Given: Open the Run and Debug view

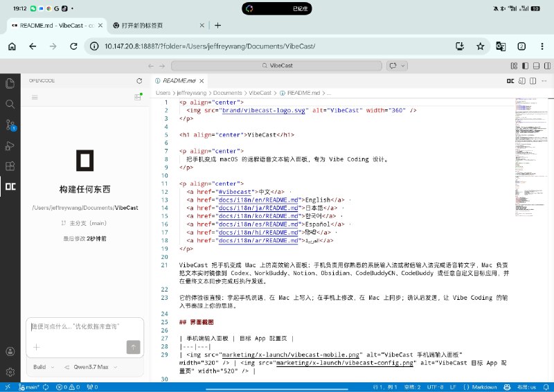Looking at the screenshot, I should pyautogui.click(x=10, y=145).
